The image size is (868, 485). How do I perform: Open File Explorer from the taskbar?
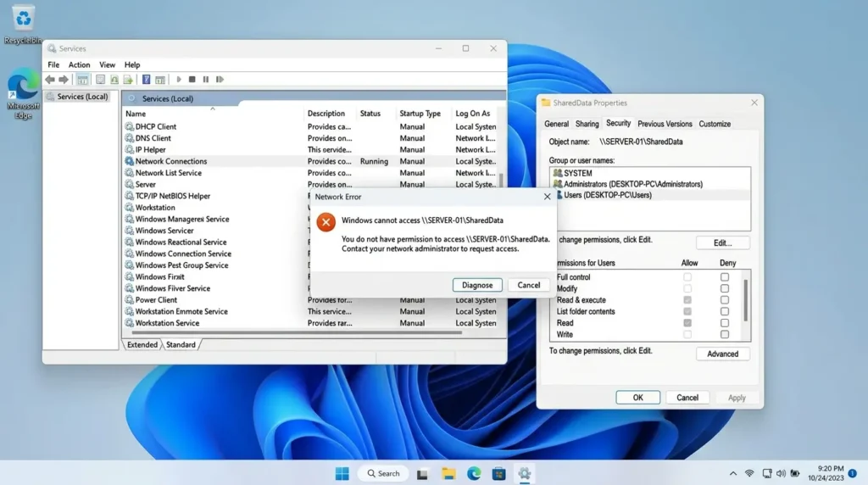pyautogui.click(x=448, y=473)
